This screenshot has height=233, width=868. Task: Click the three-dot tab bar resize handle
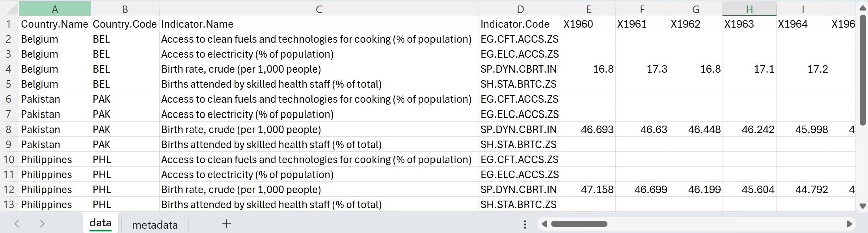coord(525,224)
